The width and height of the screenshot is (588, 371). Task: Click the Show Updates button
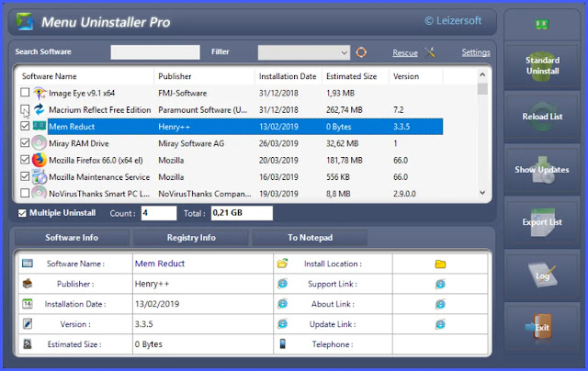coord(542,169)
